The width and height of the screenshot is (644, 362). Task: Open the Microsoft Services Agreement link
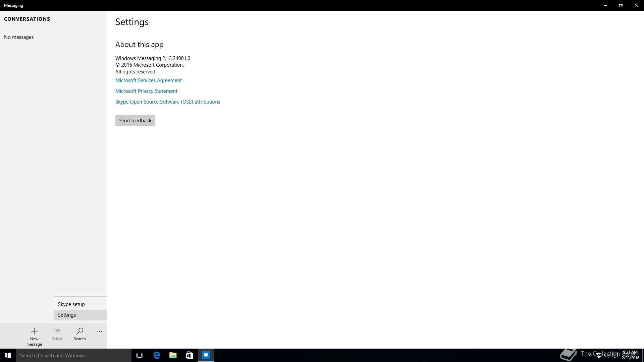click(x=149, y=80)
